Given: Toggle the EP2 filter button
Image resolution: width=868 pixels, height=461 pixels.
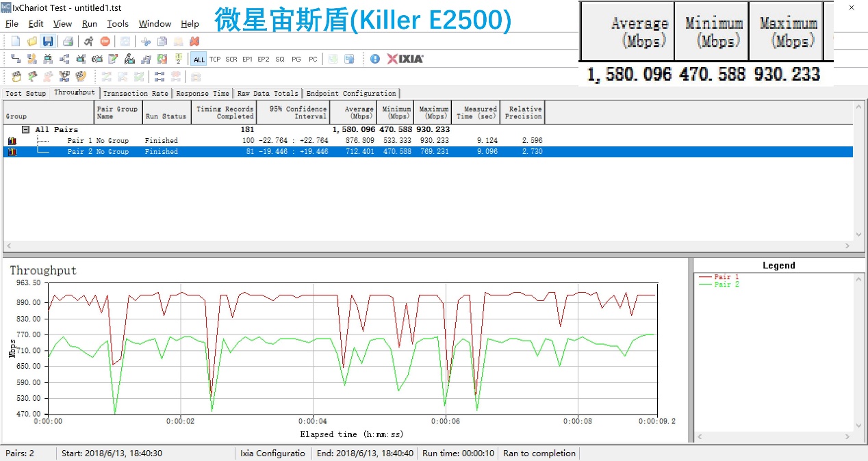Looking at the screenshot, I should click(x=264, y=59).
